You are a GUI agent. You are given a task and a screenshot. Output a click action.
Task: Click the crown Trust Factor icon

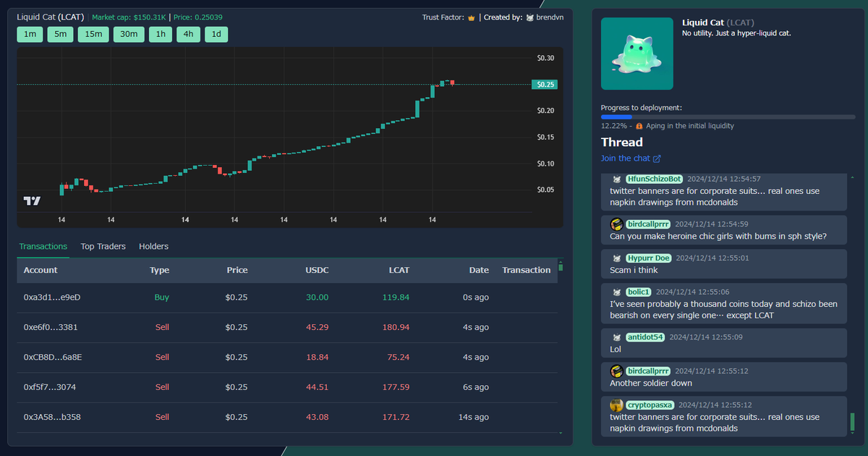click(472, 17)
